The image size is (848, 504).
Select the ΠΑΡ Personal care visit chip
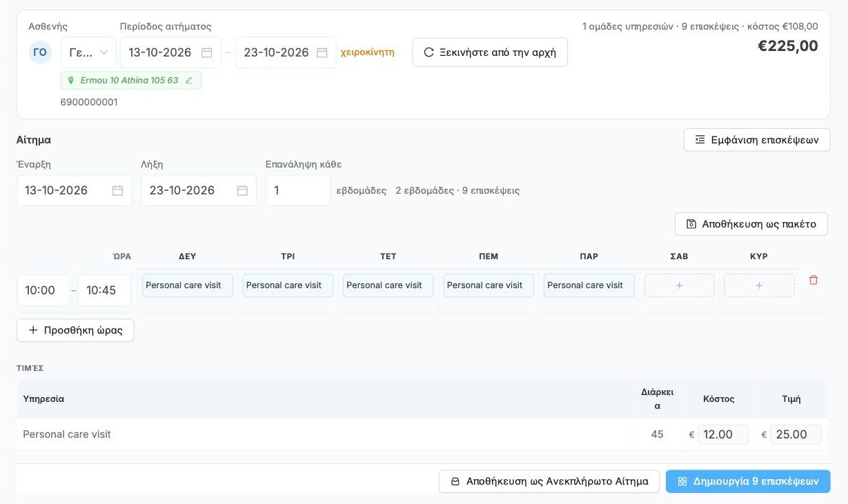[x=589, y=285]
